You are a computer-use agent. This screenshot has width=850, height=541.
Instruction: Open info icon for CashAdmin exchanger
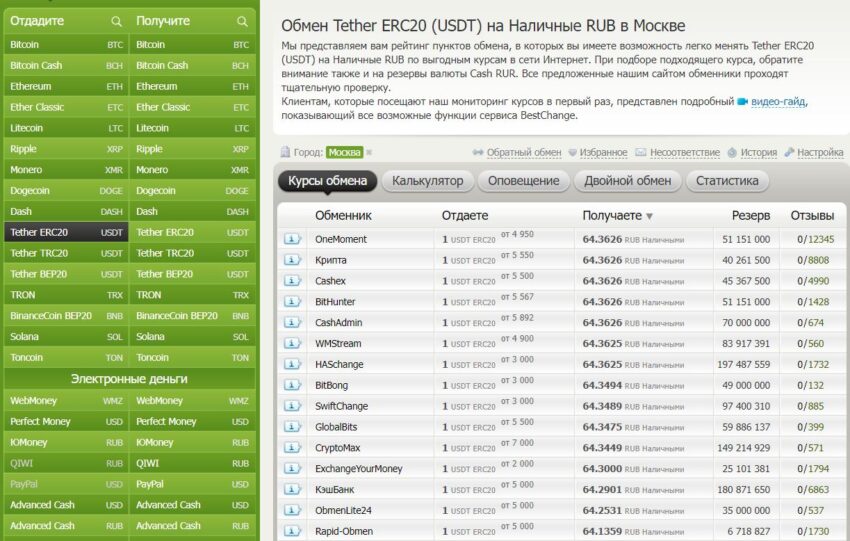[x=292, y=323]
